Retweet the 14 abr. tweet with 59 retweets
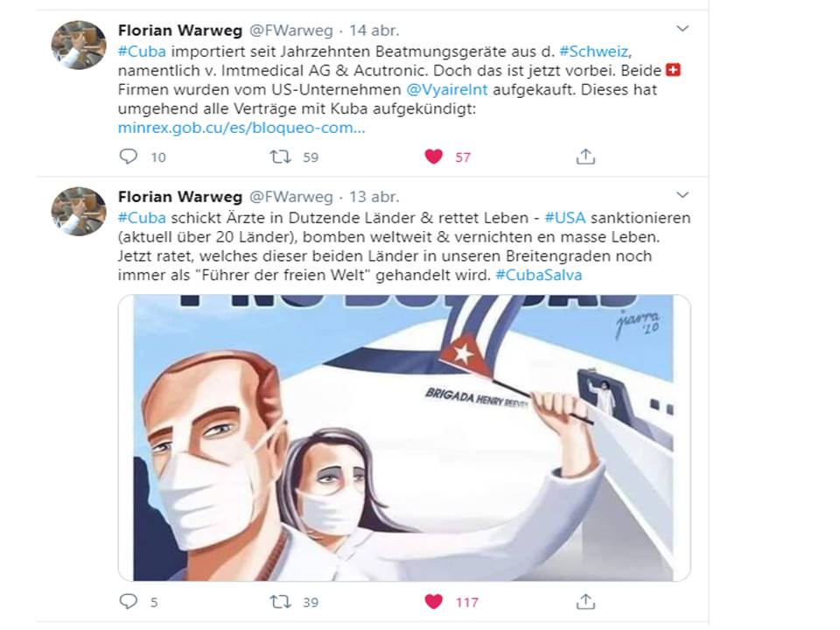Screen dimensions: 840x630 click(280, 157)
